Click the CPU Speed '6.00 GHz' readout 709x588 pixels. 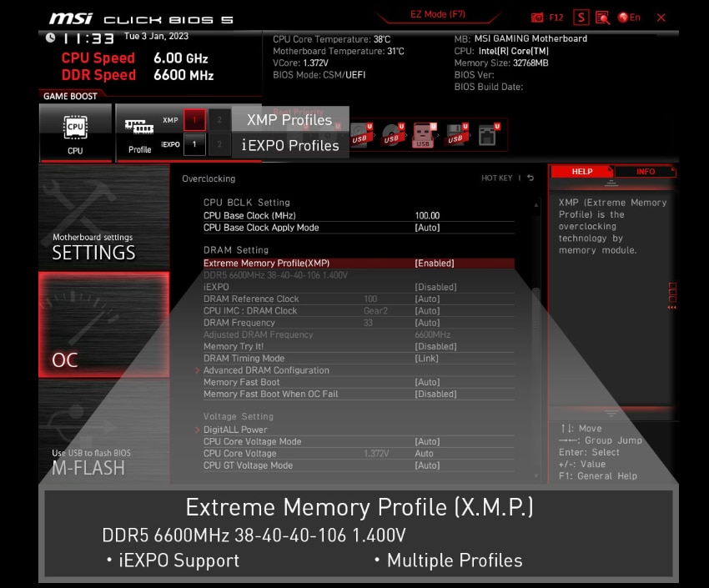pyautogui.click(x=181, y=58)
